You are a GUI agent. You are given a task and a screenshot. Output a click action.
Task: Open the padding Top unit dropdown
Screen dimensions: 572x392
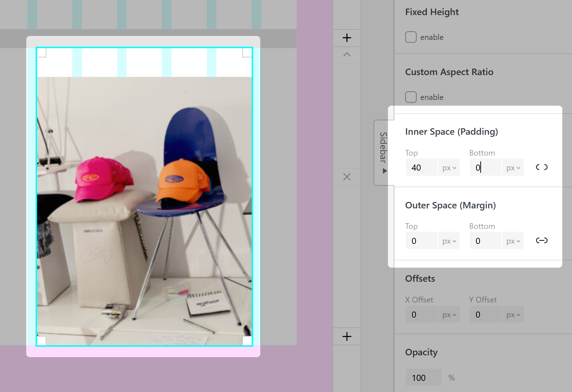[x=449, y=168]
